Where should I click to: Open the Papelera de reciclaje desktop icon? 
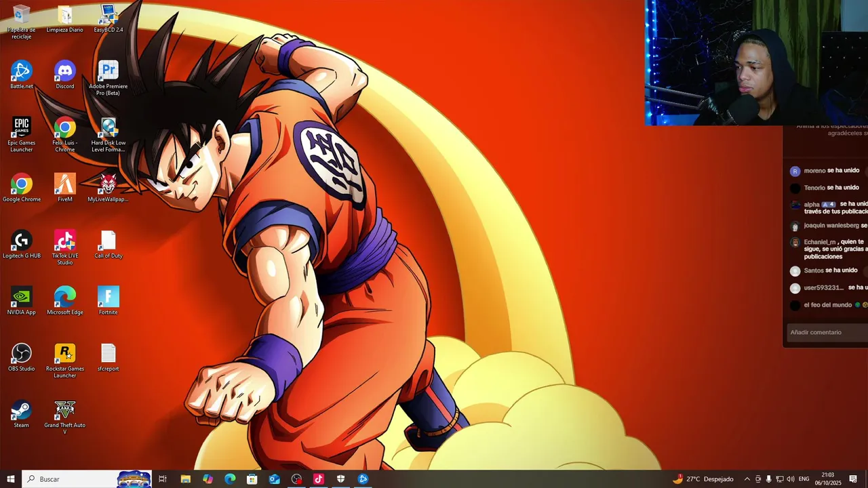(x=21, y=22)
